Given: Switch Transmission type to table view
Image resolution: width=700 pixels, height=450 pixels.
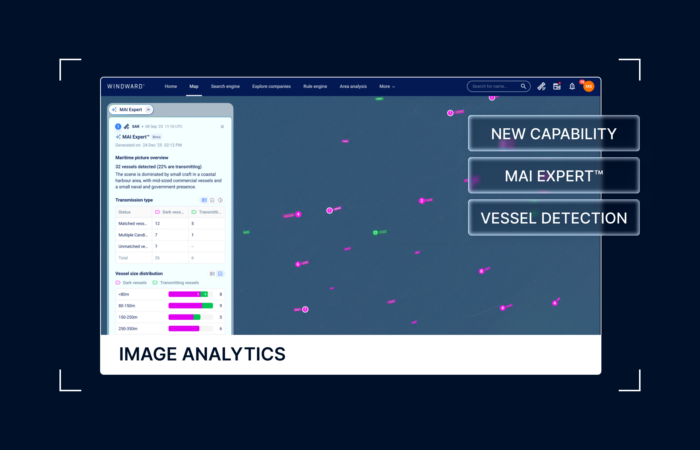Looking at the screenshot, I should 204,200.
